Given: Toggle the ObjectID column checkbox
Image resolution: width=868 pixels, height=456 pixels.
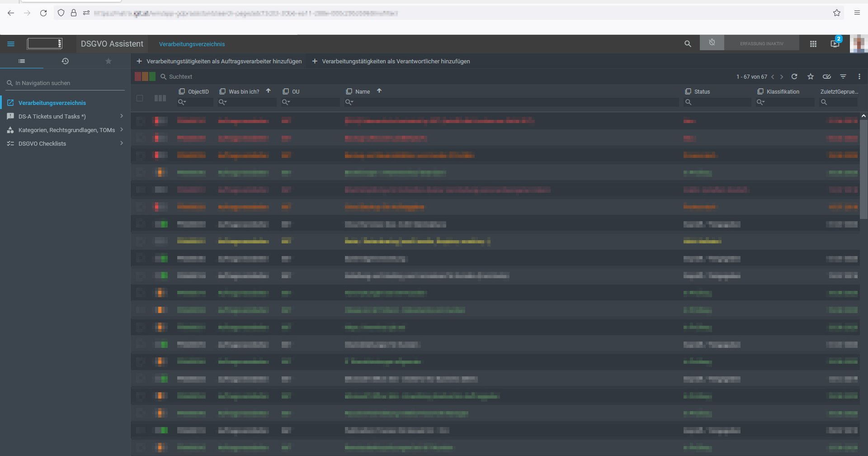Looking at the screenshot, I should click(182, 91).
